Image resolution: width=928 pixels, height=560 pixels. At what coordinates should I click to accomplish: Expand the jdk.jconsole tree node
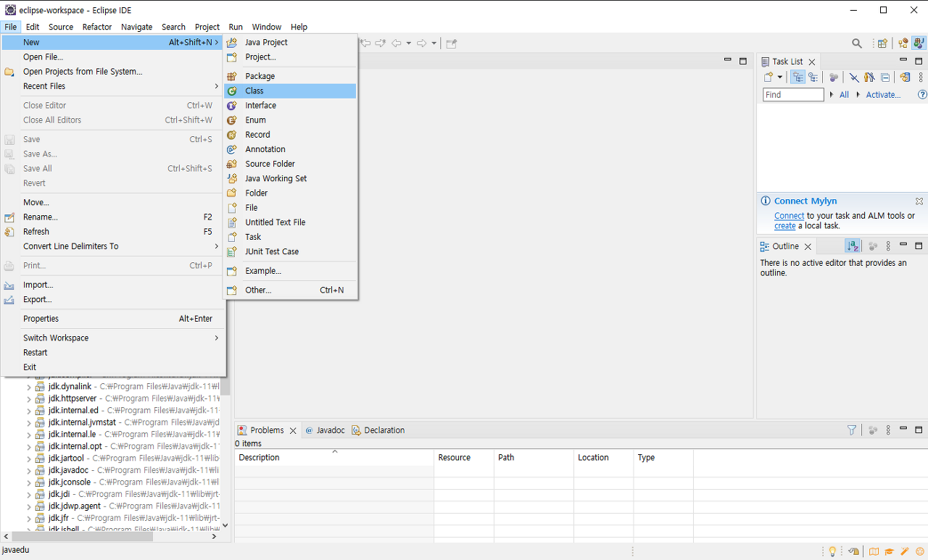(x=29, y=482)
